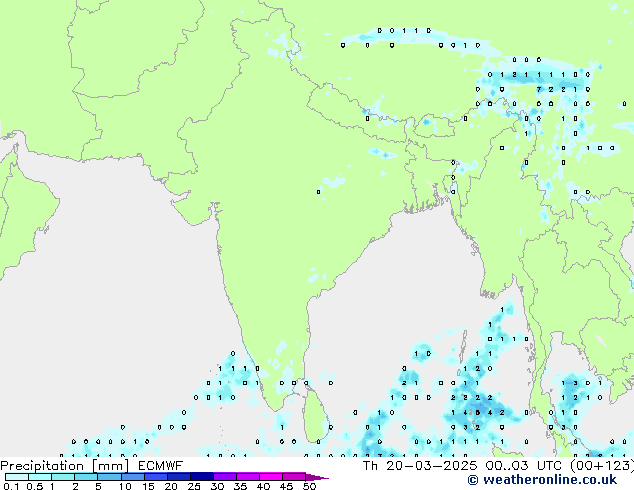Click the '00..03 UTC' time range text
This screenshot has width=634, height=490.
pyautogui.click(x=524, y=466)
